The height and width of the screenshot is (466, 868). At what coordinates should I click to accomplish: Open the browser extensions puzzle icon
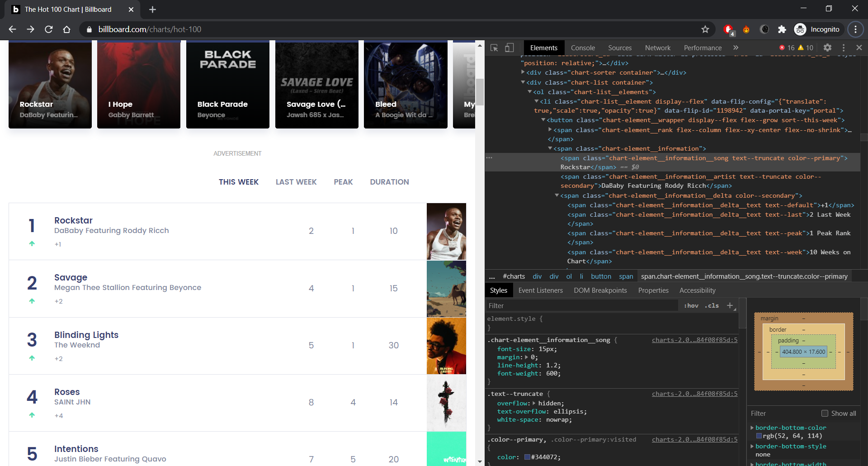coord(782,29)
